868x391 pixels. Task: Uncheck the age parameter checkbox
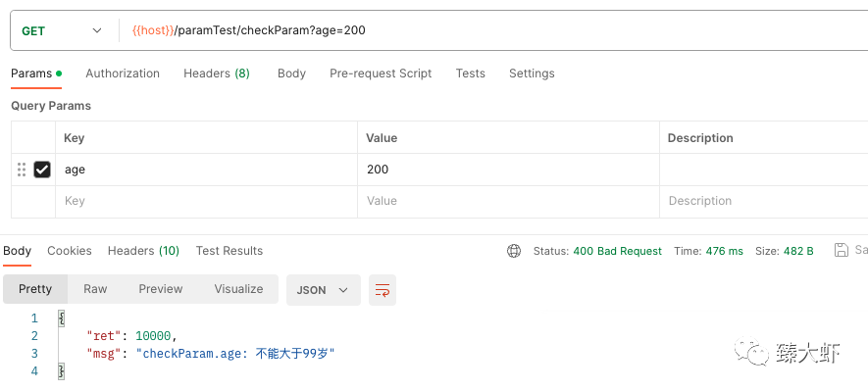42,170
